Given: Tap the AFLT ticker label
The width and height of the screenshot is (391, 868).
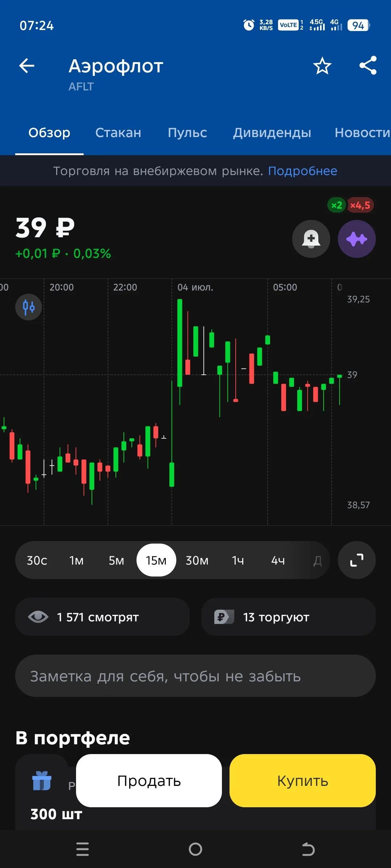Looking at the screenshot, I should (x=81, y=87).
